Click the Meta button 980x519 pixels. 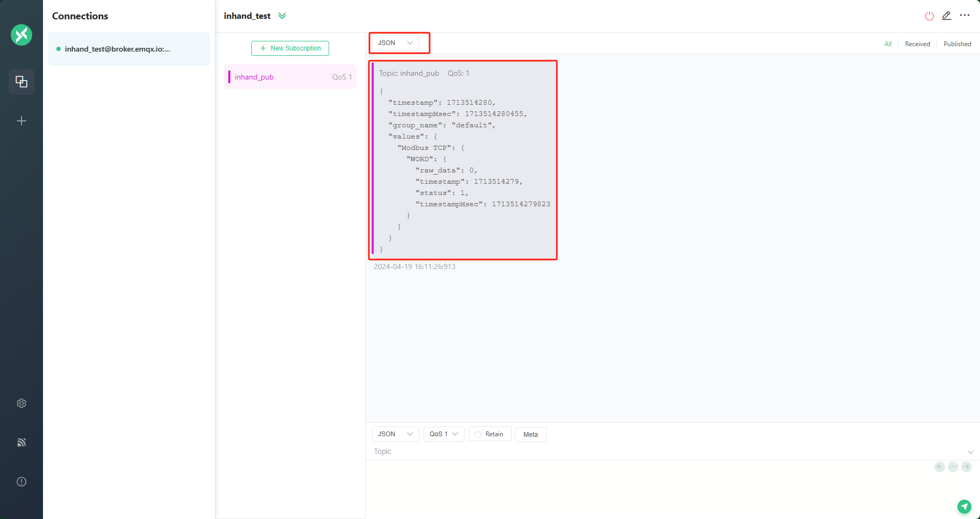click(531, 434)
